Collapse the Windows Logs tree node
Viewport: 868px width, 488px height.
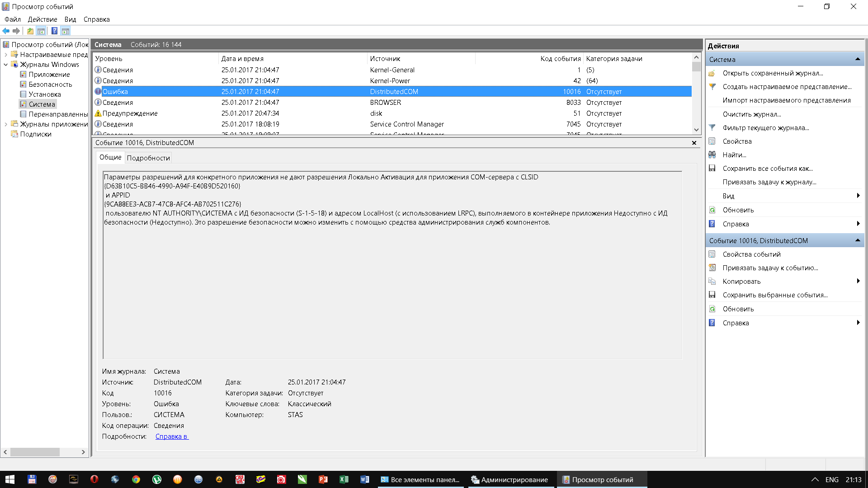(6, 65)
